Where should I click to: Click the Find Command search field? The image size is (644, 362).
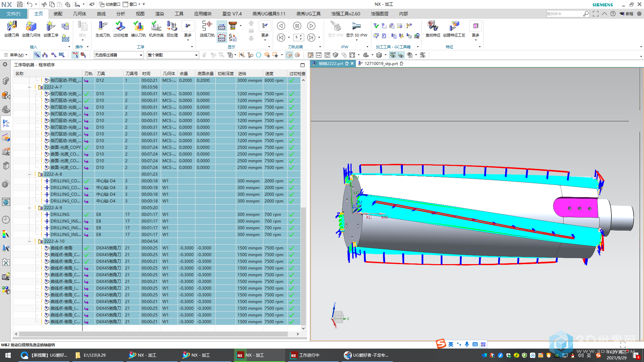(x=565, y=14)
